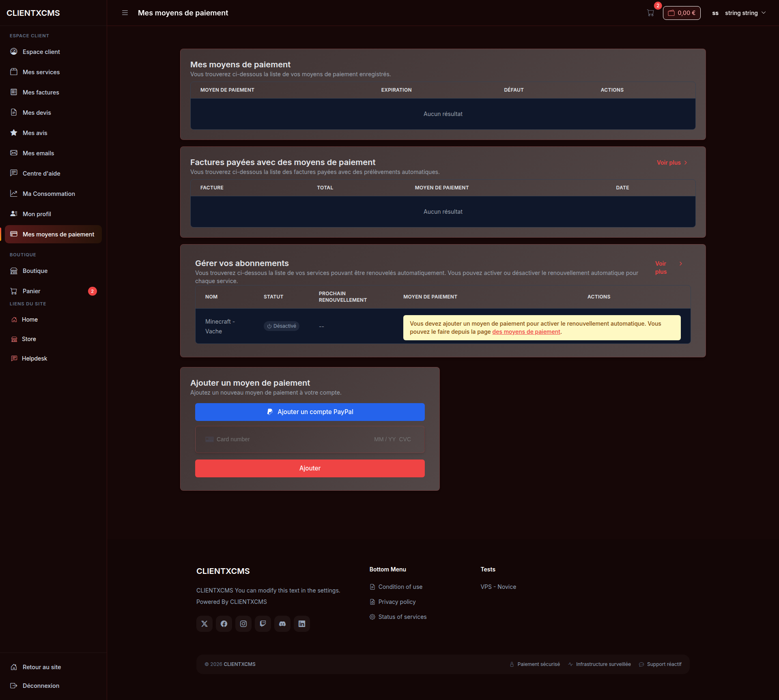Click the red Ajouter button
Viewport: 779px width, 700px height.
coord(310,468)
